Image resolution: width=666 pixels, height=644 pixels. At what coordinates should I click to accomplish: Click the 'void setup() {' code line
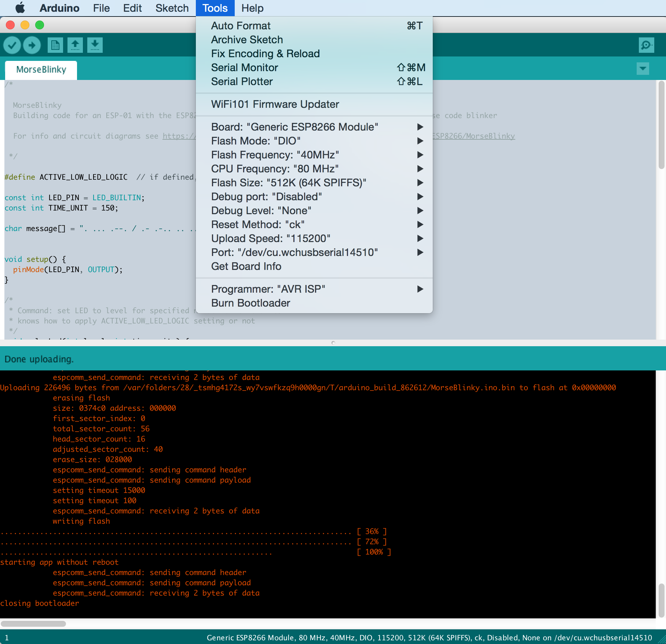point(35,259)
